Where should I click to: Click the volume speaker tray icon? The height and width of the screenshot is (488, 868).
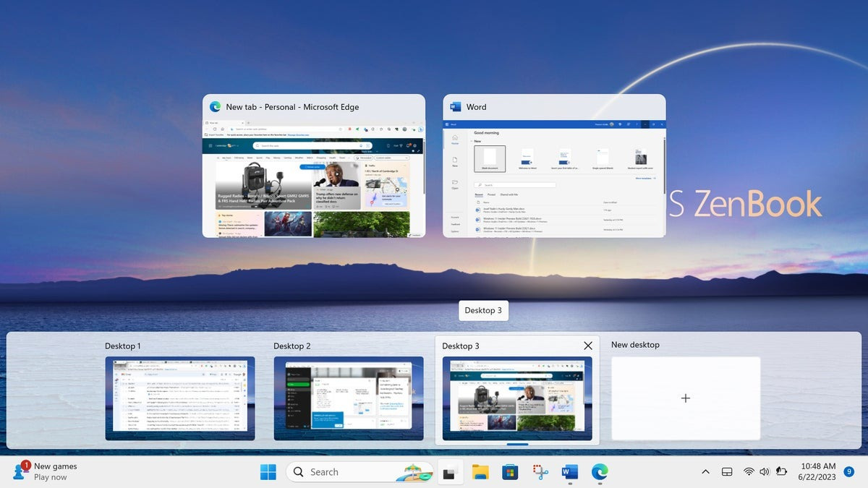coord(765,472)
